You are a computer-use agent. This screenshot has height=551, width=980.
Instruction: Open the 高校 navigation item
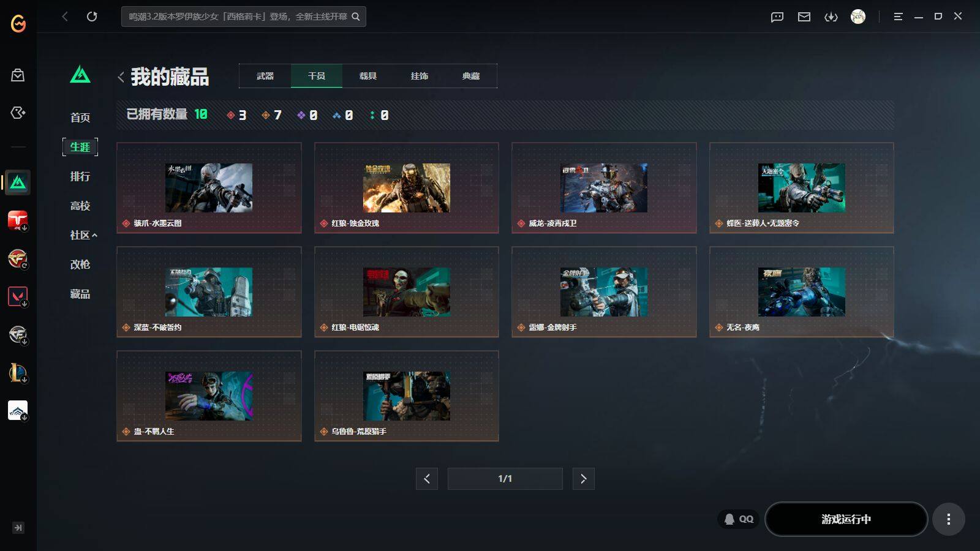tap(80, 206)
